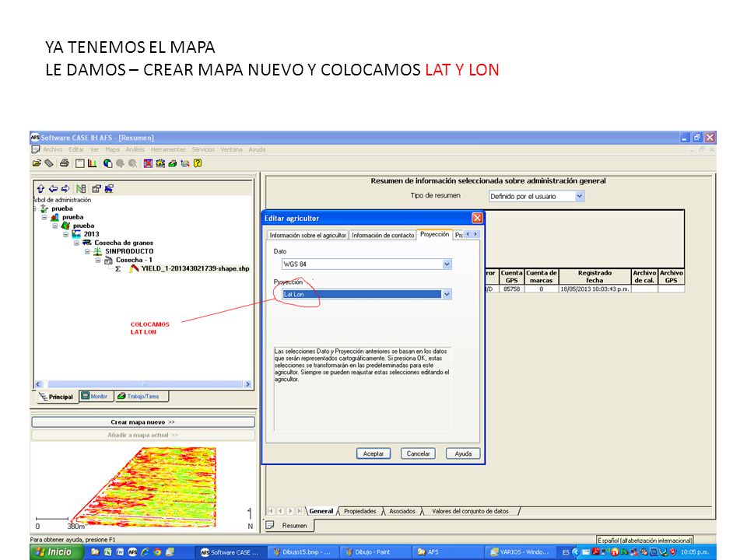Image resolution: width=747 pixels, height=560 pixels.
Task: Click the green toolbar icon left of the help icon's neighbor
Action: pyautogui.click(x=173, y=163)
